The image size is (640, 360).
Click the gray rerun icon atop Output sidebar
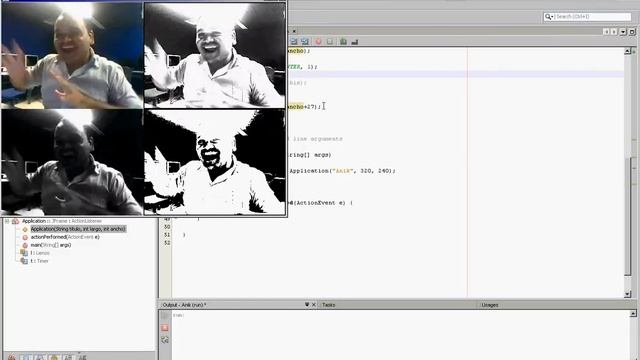click(x=165, y=316)
